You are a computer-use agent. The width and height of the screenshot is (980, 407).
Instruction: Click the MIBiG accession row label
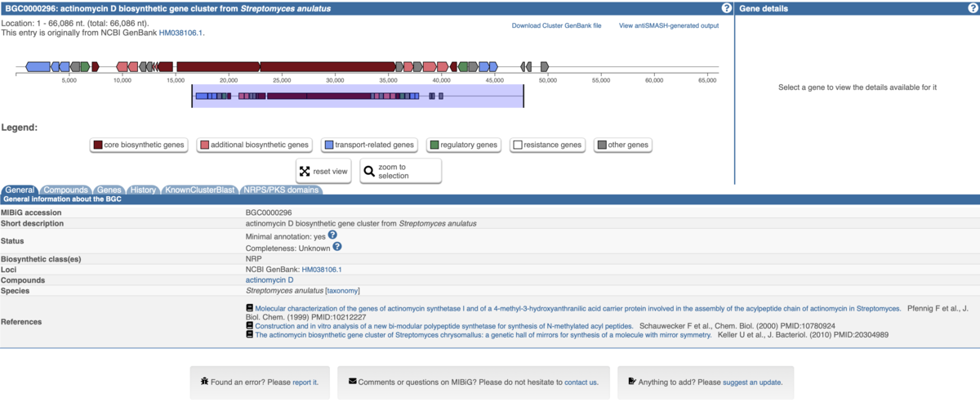[32, 212]
